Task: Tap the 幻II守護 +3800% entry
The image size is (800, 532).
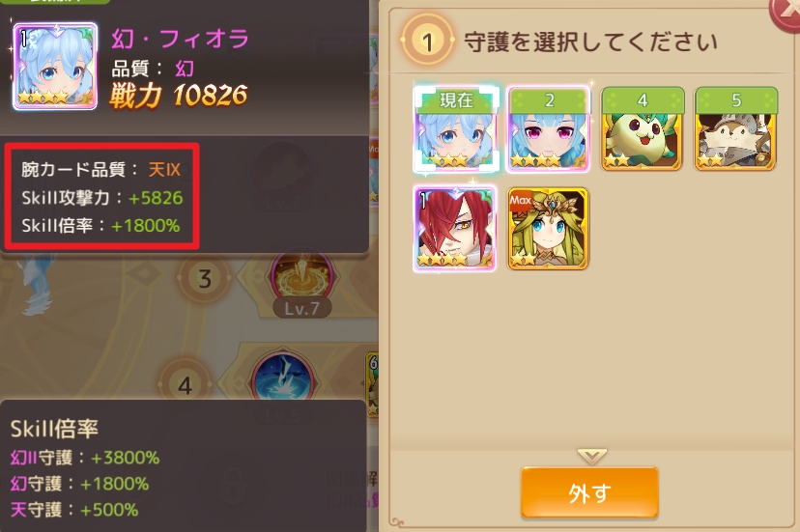Action: coord(85,458)
